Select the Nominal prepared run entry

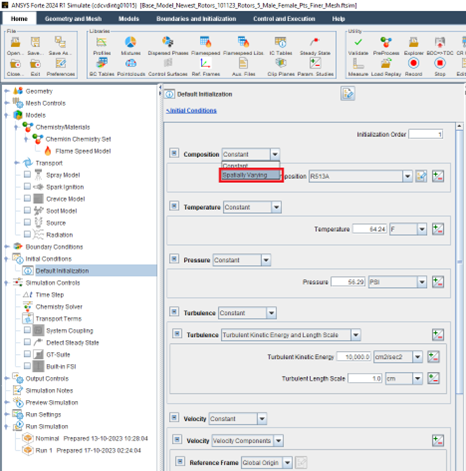click(x=92, y=438)
